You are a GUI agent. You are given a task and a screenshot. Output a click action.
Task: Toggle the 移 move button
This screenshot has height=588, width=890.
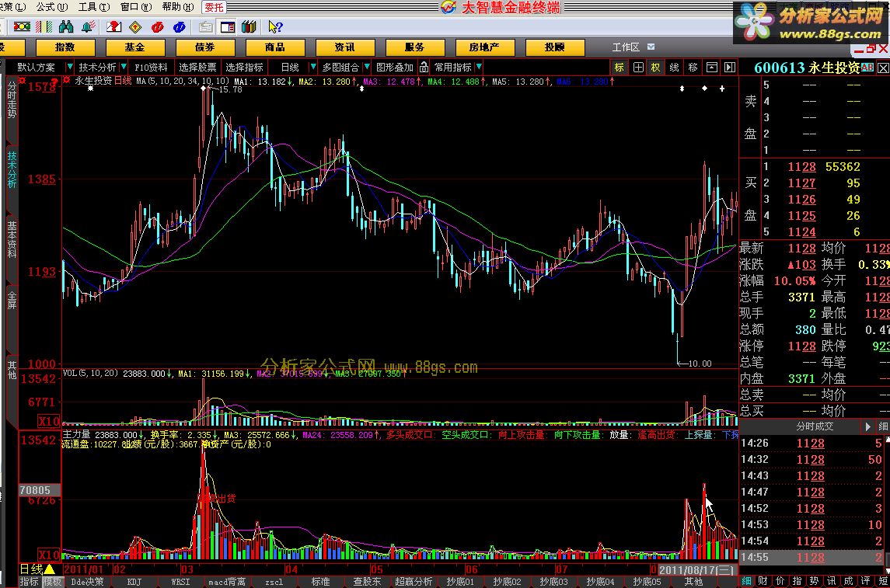693,68
